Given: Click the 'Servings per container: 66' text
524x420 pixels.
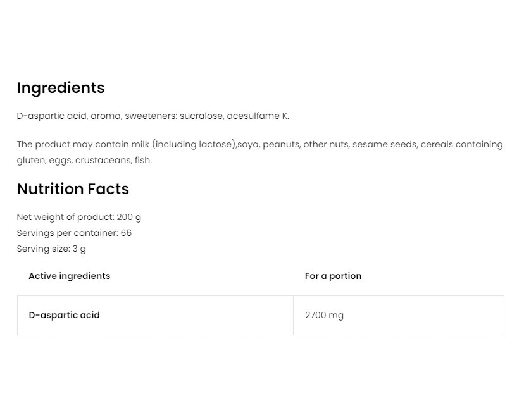Looking at the screenshot, I should tap(74, 233).
